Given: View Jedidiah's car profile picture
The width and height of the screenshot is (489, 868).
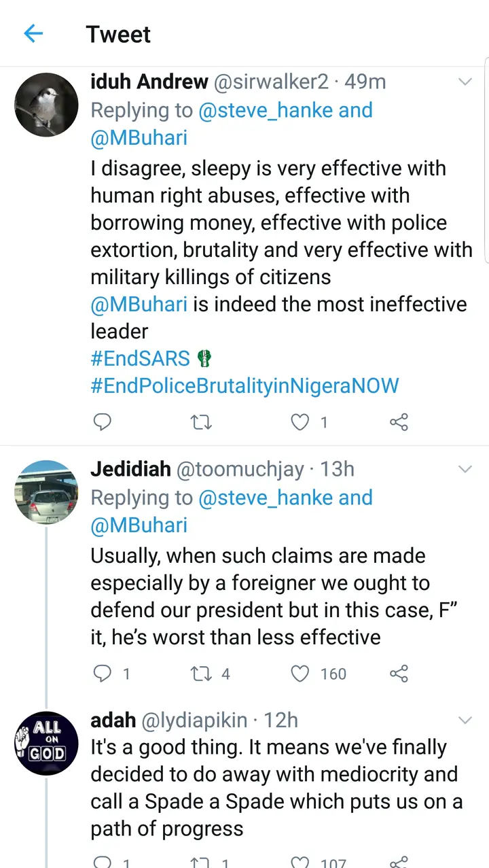Looking at the screenshot, I should click(x=46, y=492).
